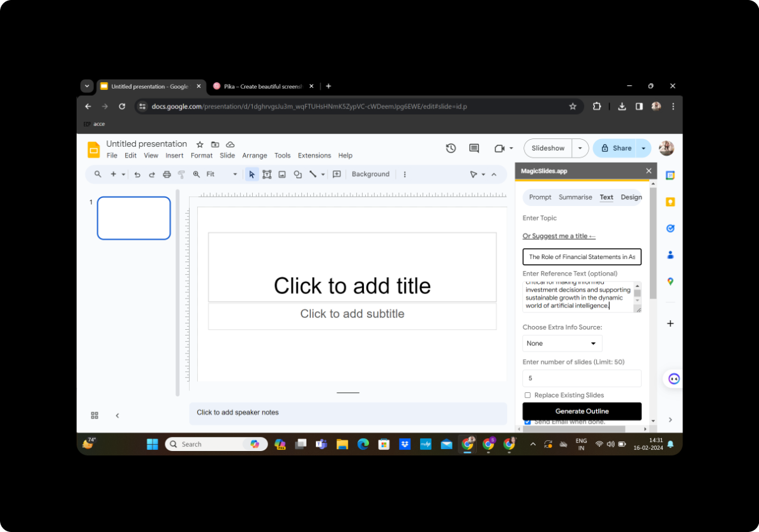Switch to the Prompt tab in MagicSlides
The width and height of the screenshot is (759, 532).
point(539,197)
